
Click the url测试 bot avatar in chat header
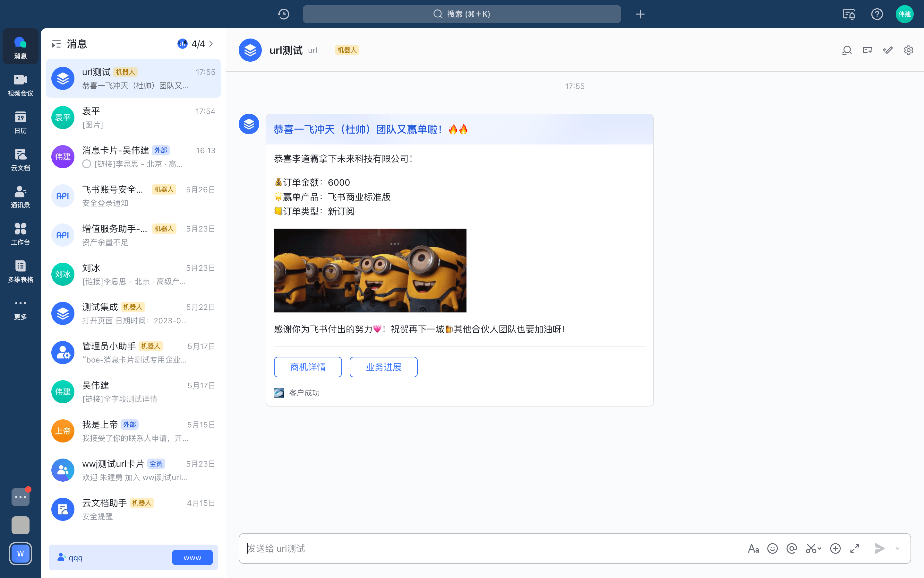point(250,50)
